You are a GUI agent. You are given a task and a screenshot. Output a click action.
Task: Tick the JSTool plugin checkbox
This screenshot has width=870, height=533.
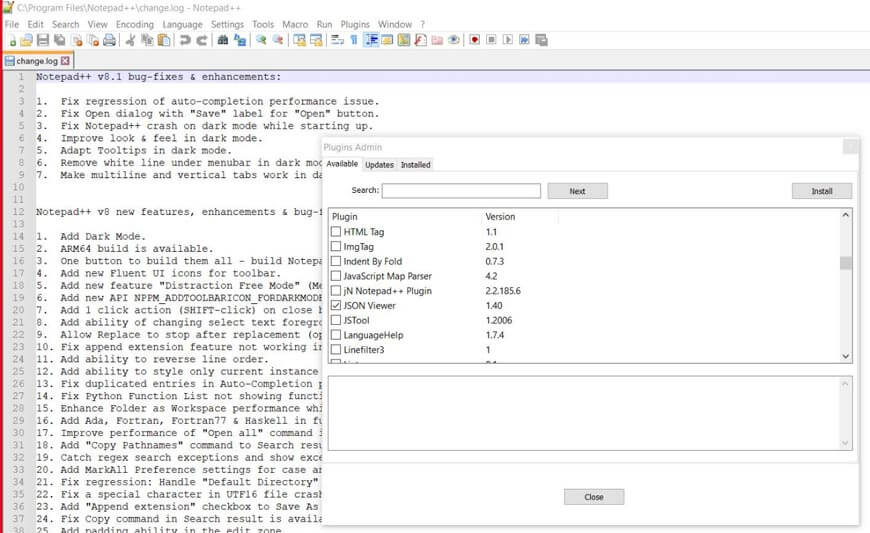click(x=336, y=320)
